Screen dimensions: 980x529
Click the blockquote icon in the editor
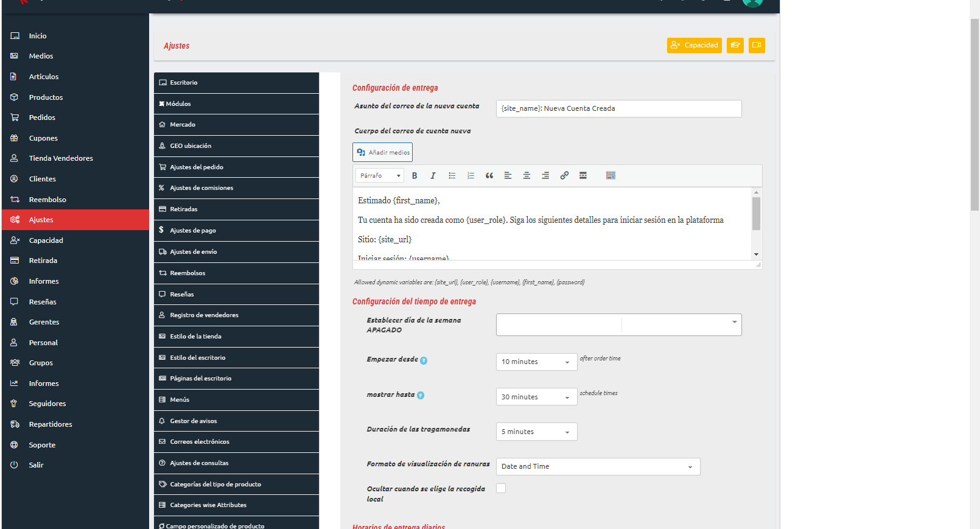(489, 176)
